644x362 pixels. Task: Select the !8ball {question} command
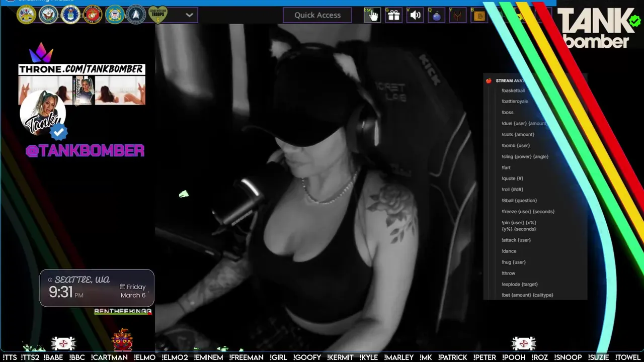point(519,201)
